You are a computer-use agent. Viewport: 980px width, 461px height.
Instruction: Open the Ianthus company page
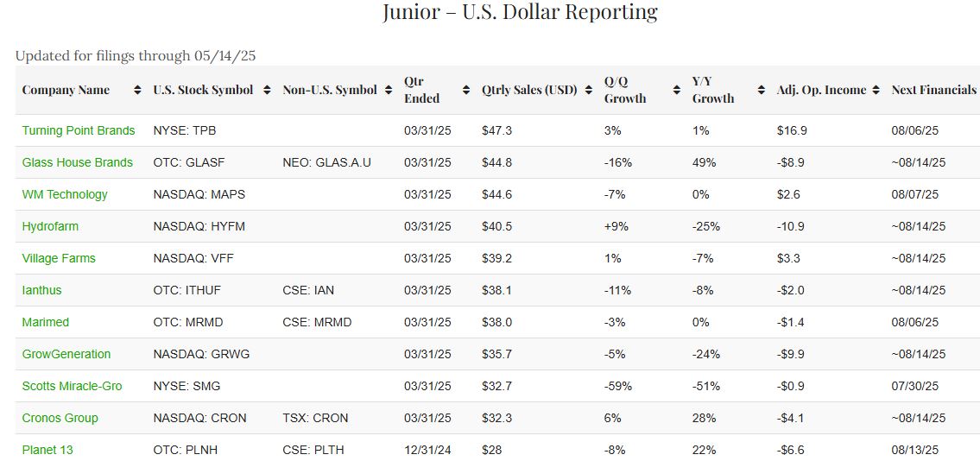click(42, 290)
